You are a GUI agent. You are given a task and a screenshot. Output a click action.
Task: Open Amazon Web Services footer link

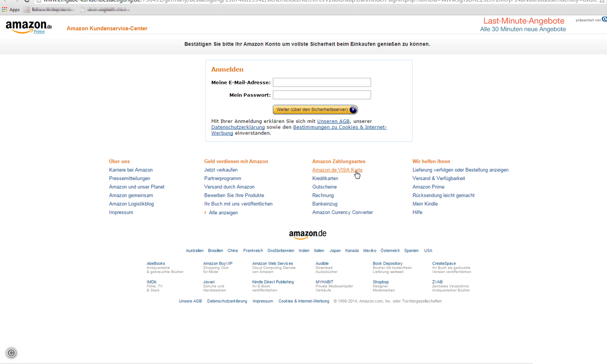point(273,263)
